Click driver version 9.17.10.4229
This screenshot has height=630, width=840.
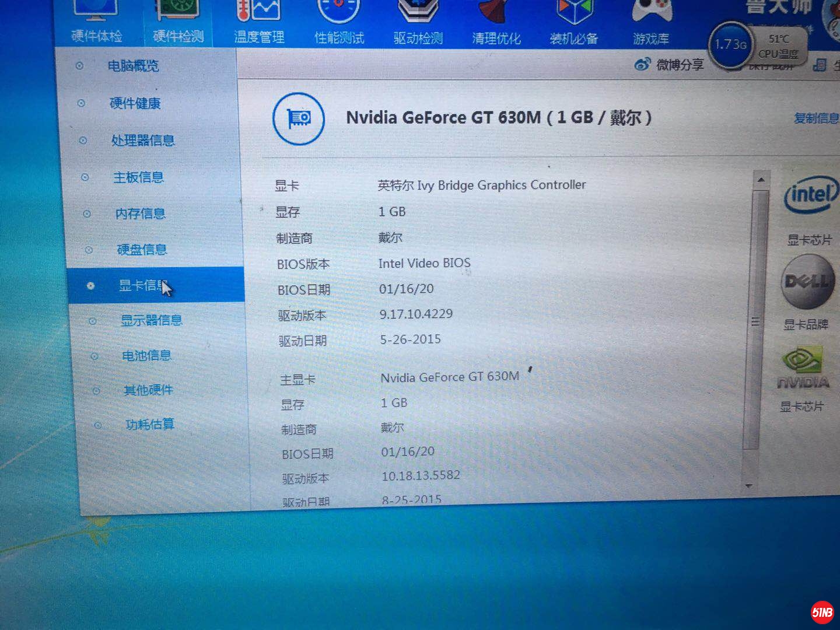click(416, 314)
